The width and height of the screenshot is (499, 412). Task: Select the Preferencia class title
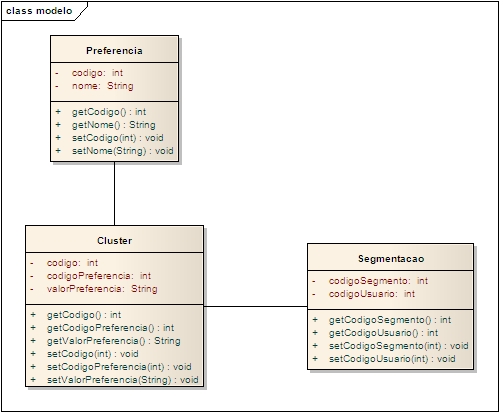click(x=114, y=51)
